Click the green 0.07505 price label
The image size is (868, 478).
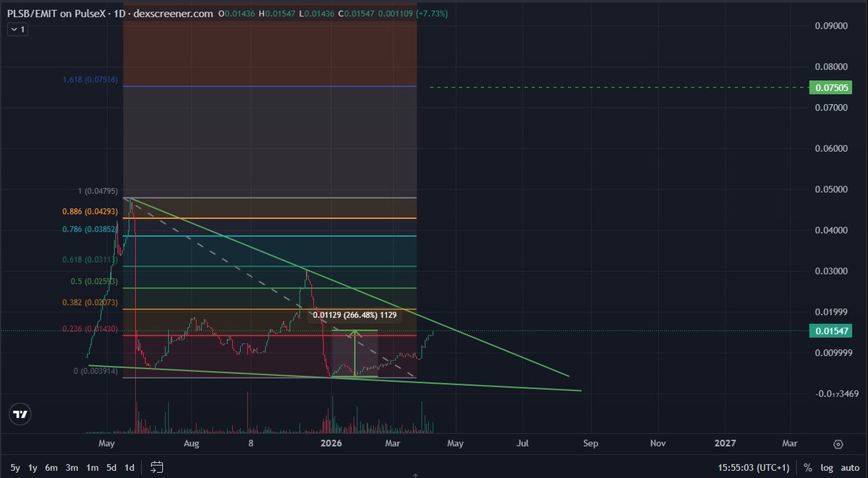(x=827, y=88)
